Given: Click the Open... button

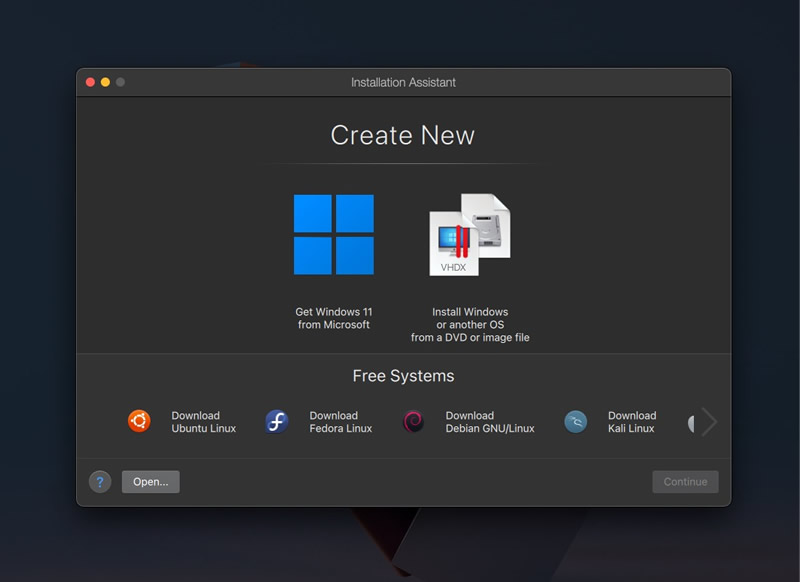Looking at the screenshot, I should point(151,482).
